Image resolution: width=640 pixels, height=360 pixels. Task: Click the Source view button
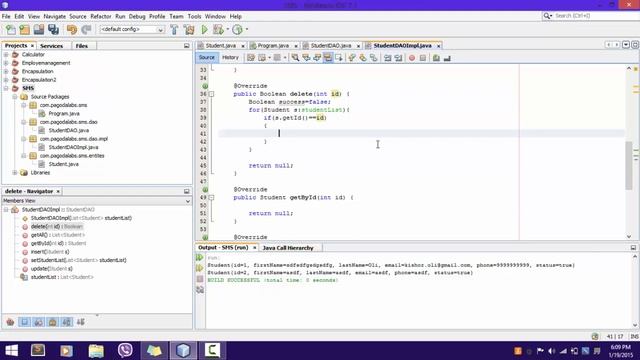coord(207,58)
